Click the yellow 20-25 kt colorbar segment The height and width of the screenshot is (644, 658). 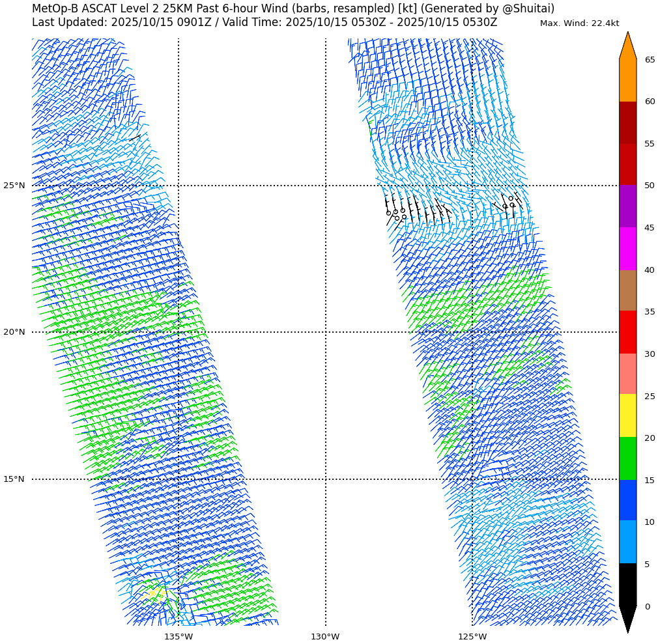(x=627, y=416)
